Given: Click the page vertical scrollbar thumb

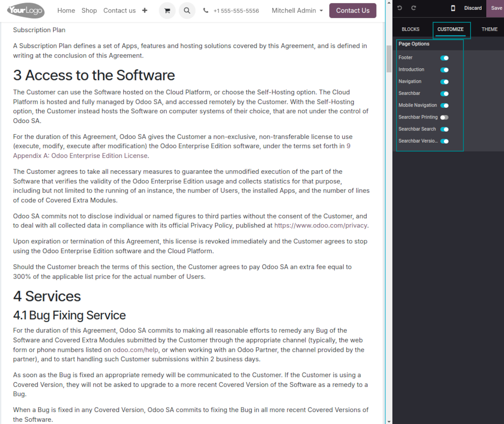Looking at the screenshot, I should tap(388, 58).
